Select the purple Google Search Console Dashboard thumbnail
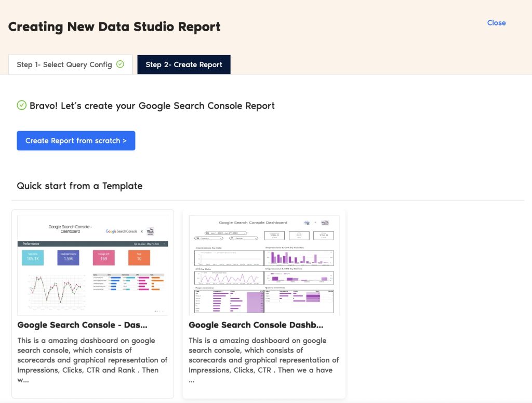Image resolution: width=532 pixels, height=403 pixels. [264, 265]
